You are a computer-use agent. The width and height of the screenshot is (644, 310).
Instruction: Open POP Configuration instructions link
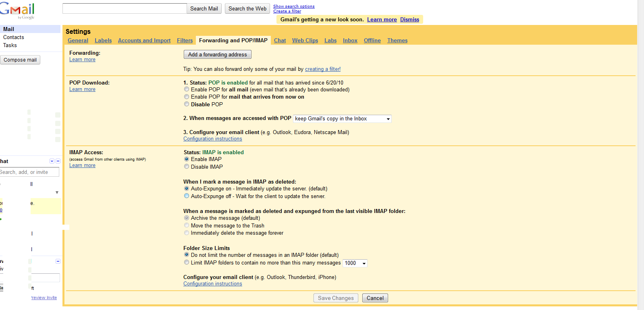coord(213,139)
